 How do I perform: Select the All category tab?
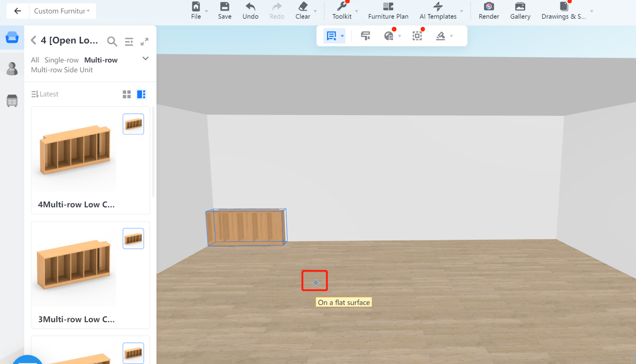[x=35, y=60]
